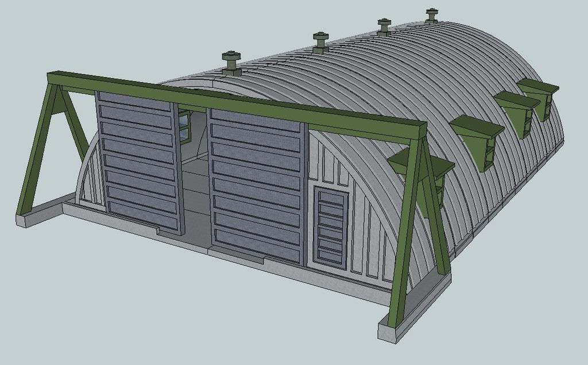The image size is (588, 365).
Task: Click the right sliding hangar door panel
Action: [x=257, y=184]
